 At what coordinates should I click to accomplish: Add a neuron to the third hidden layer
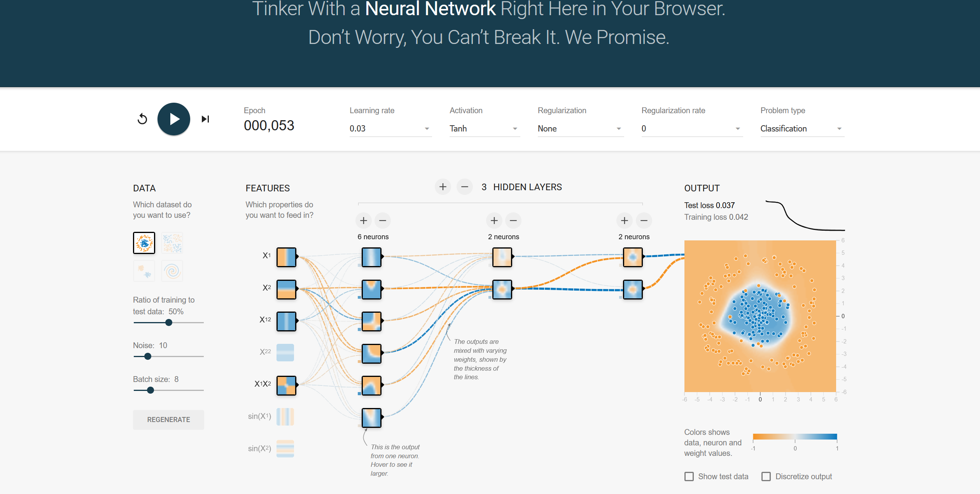(x=625, y=221)
